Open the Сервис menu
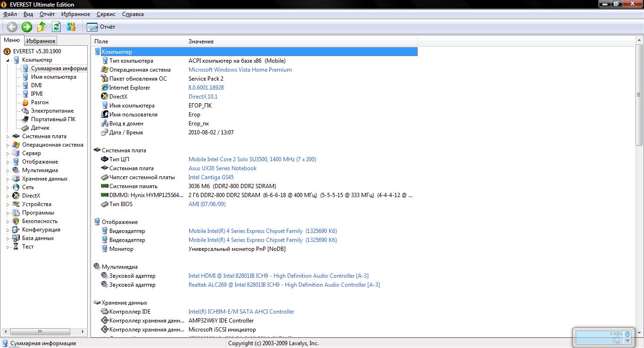 click(106, 14)
